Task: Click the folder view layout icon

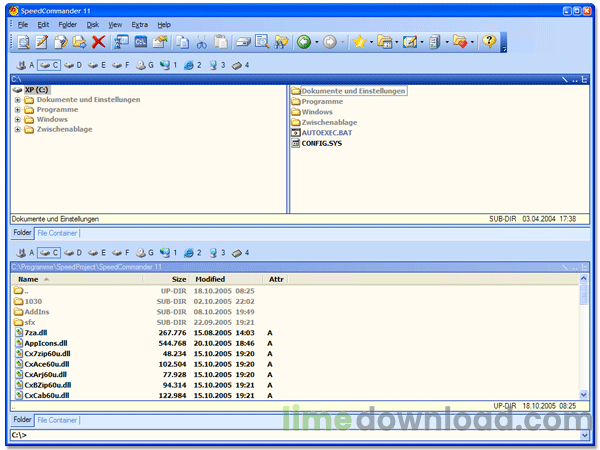Action: click(385, 42)
